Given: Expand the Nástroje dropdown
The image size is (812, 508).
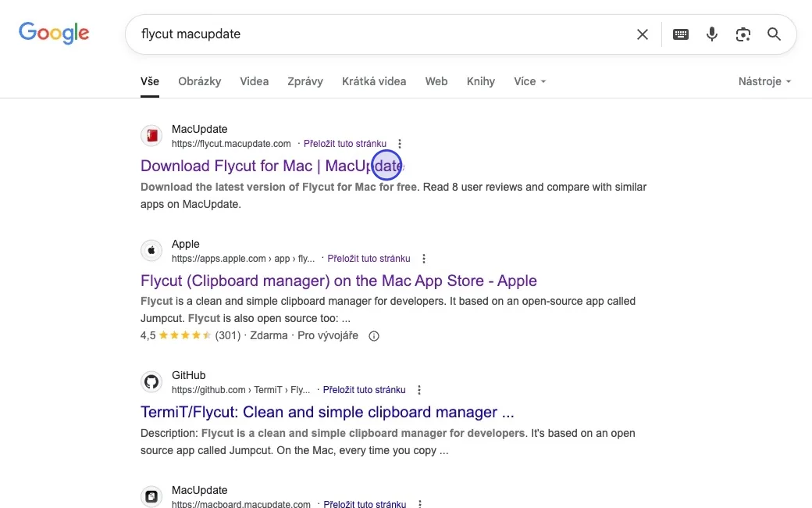Looking at the screenshot, I should click(x=765, y=81).
